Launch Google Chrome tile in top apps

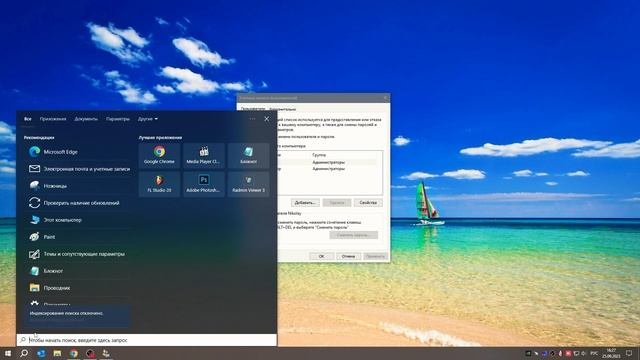click(x=159, y=156)
